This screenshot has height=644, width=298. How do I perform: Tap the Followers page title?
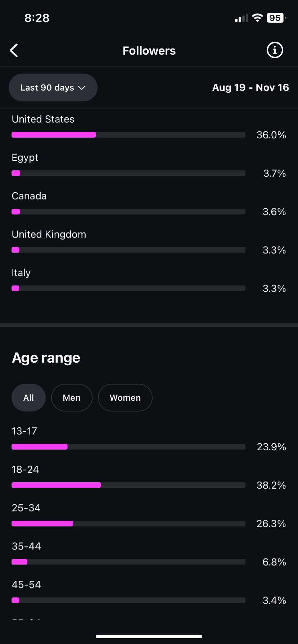click(149, 51)
